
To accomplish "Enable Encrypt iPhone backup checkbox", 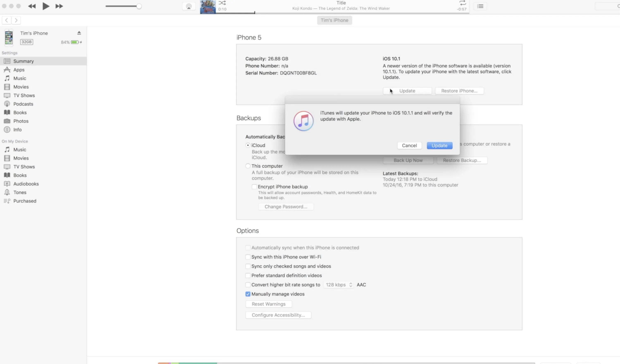I will [x=254, y=187].
